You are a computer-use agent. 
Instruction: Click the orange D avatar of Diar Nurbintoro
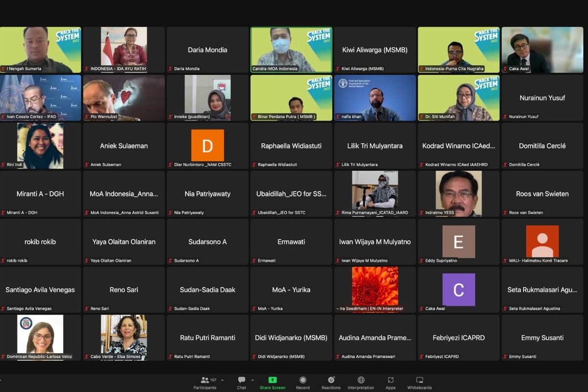click(207, 146)
